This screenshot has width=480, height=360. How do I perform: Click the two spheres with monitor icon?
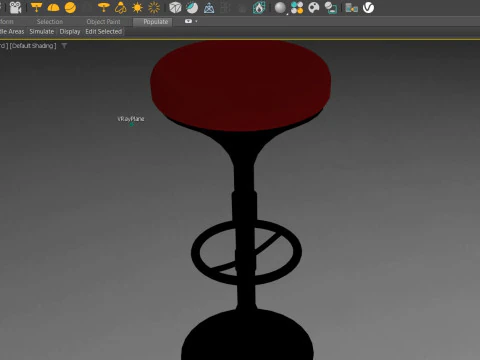point(331,8)
